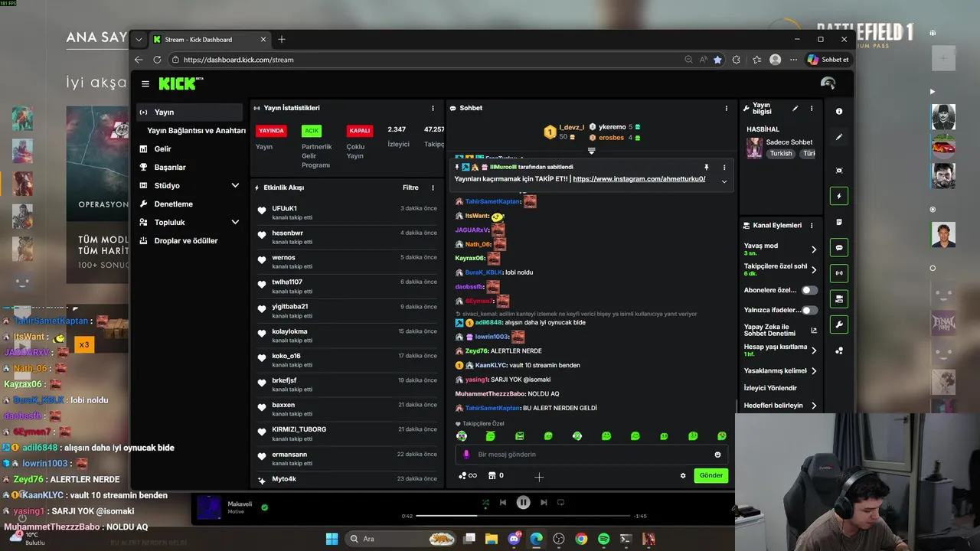Screen dimensions: 980x551
Task: Open OBS Studio from the taskbar
Action: pos(559,539)
